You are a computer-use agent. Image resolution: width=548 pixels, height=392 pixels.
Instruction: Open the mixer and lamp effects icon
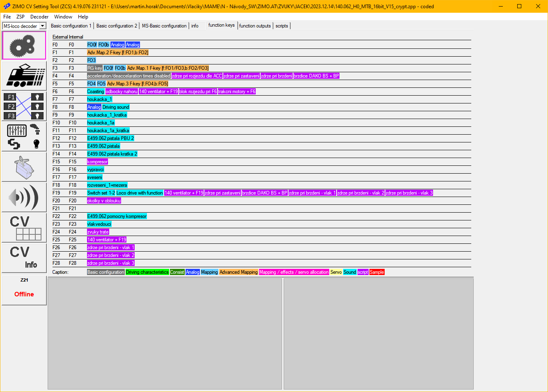click(24, 137)
